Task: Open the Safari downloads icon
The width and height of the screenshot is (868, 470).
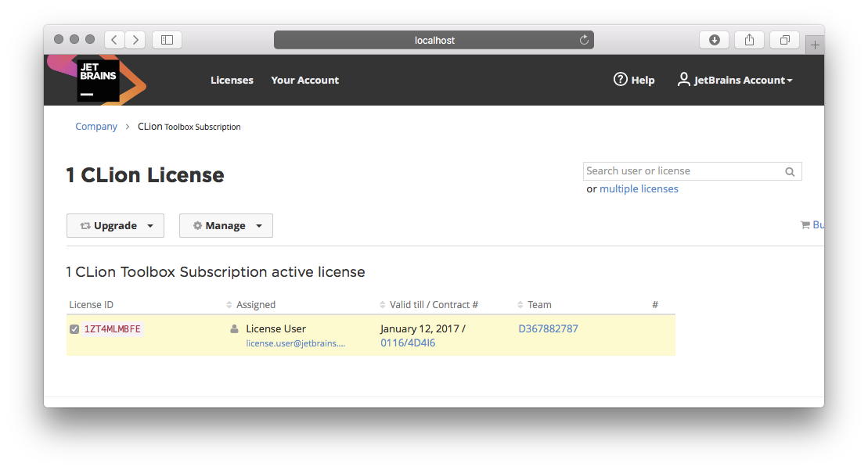Action: 714,40
